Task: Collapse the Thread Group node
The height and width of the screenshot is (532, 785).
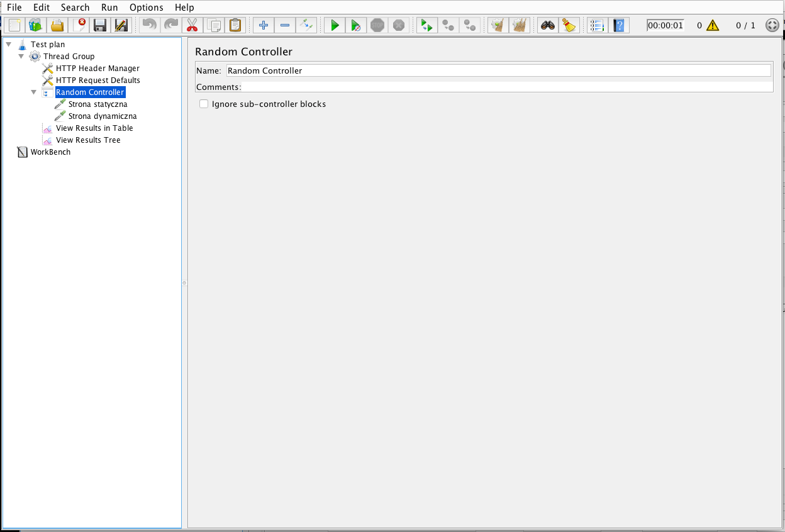Action: [21, 56]
